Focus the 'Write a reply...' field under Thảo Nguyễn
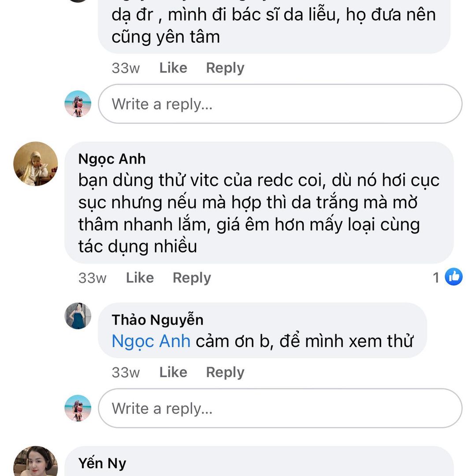The height and width of the screenshot is (476, 476). click(x=280, y=408)
